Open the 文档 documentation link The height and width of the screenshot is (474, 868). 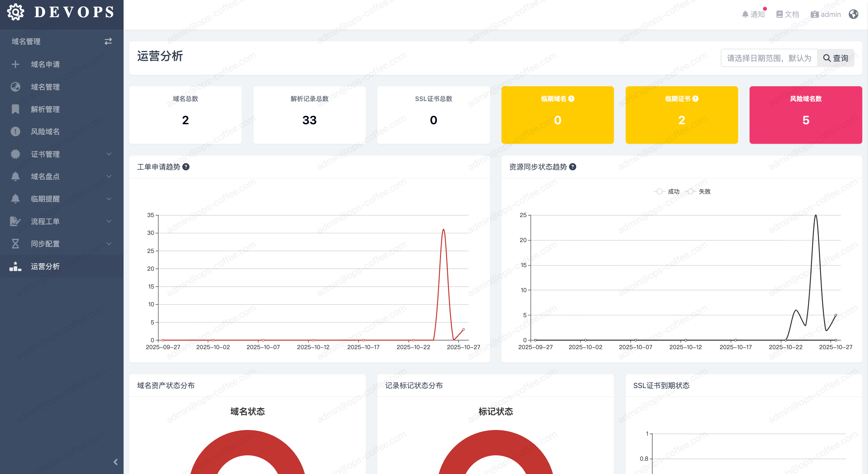coord(788,14)
